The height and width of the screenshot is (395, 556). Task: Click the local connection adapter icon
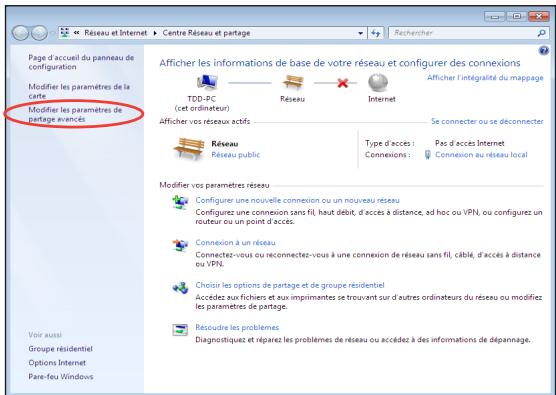[x=428, y=155]
